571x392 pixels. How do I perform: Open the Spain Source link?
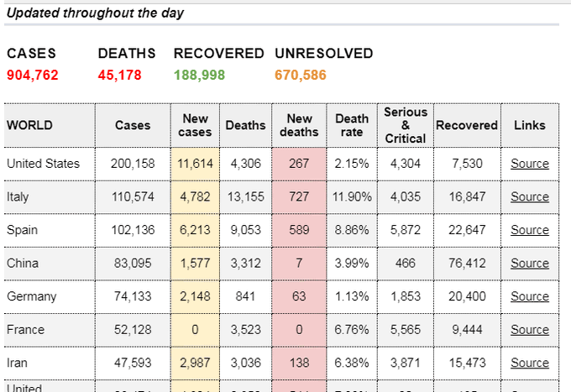530,230
